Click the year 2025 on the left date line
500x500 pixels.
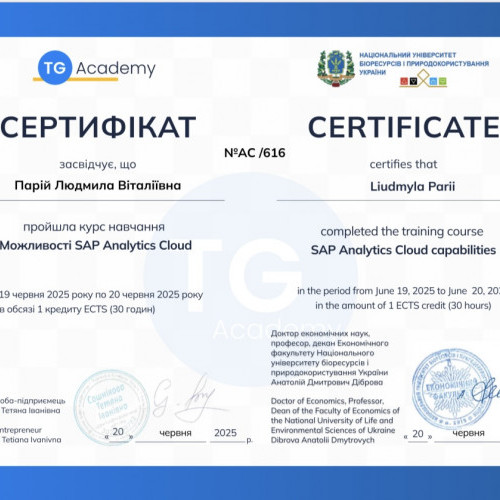pos(225,433)
